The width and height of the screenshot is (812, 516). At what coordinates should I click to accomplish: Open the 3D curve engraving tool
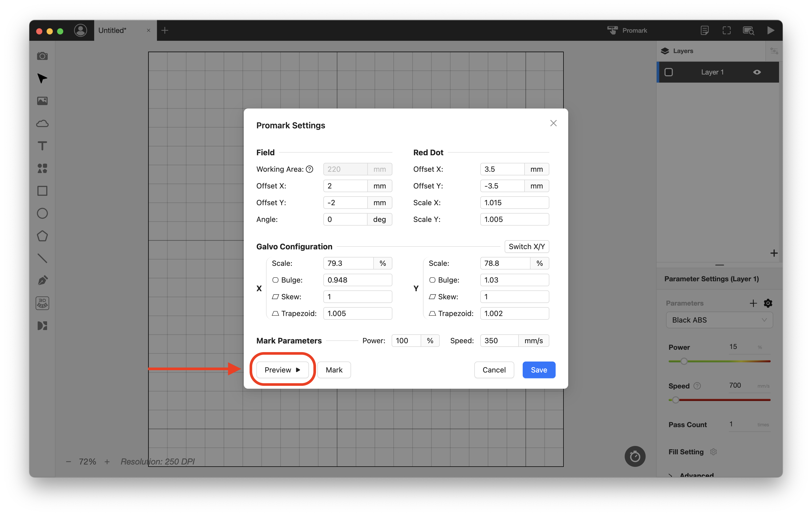click(x=42, y=303)
